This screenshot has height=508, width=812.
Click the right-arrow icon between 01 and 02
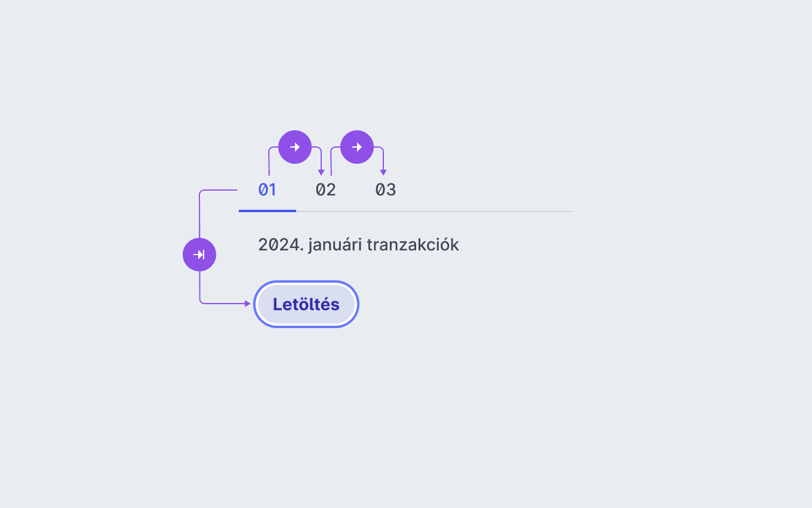tap(295, 147)
